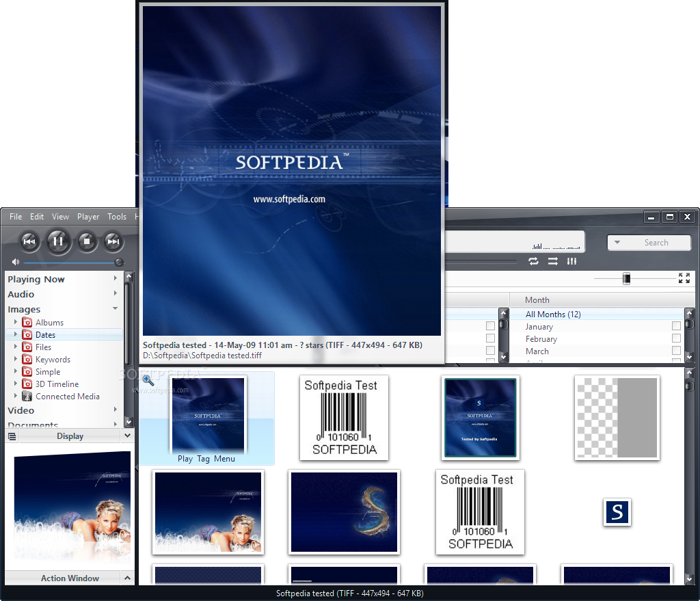Viewport: 700px width, 601px height.
Task: Open the Search options dropdown arrow
Action: (x=617, y=243)
